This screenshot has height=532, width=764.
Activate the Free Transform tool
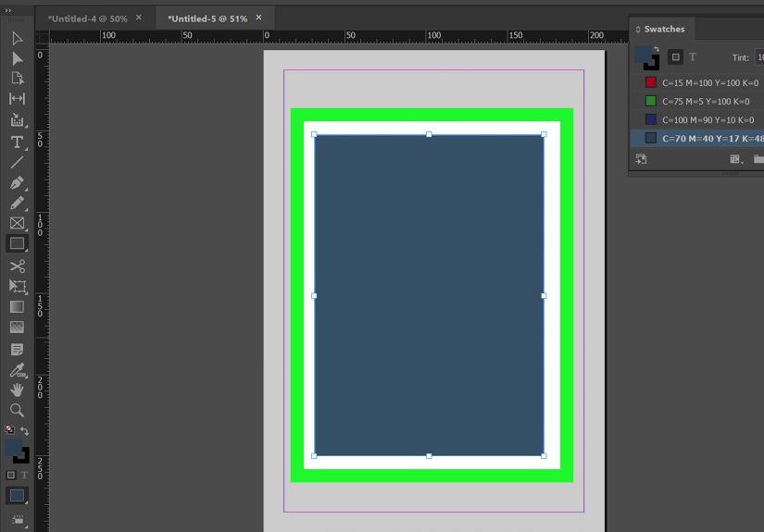coord(17,286)
